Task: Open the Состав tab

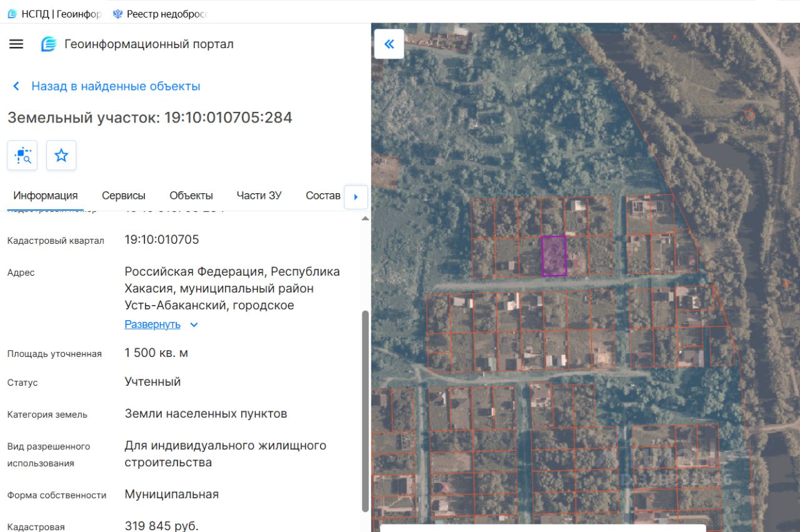Action: click(323, 196)
